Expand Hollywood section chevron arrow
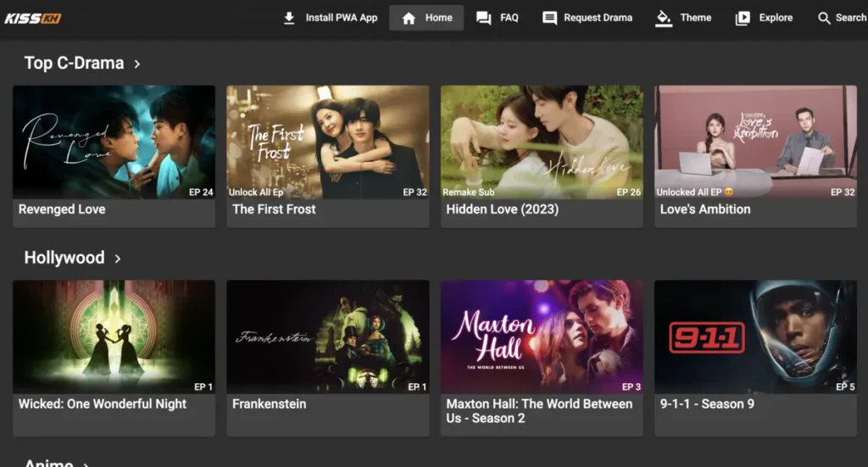This screenshot has height=467, width=868. 118,259
